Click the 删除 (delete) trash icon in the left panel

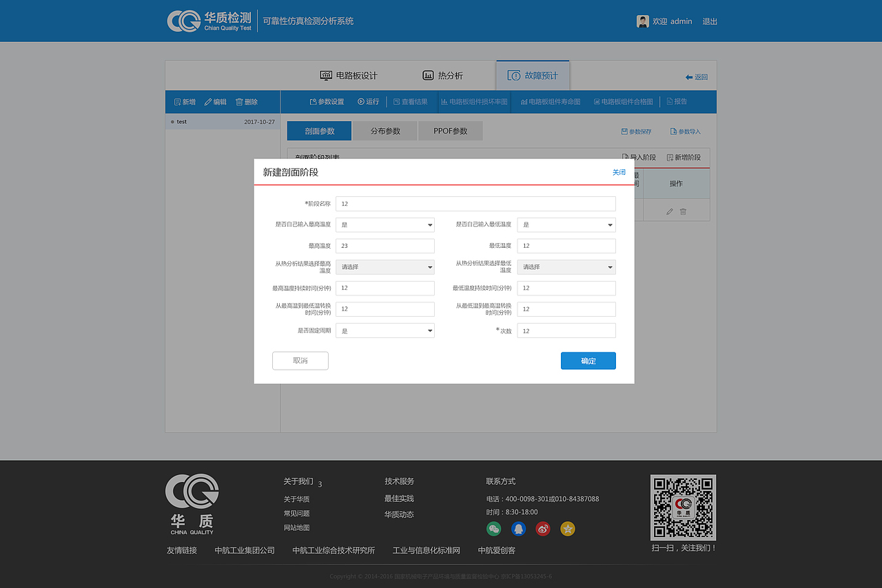point(239,102)
